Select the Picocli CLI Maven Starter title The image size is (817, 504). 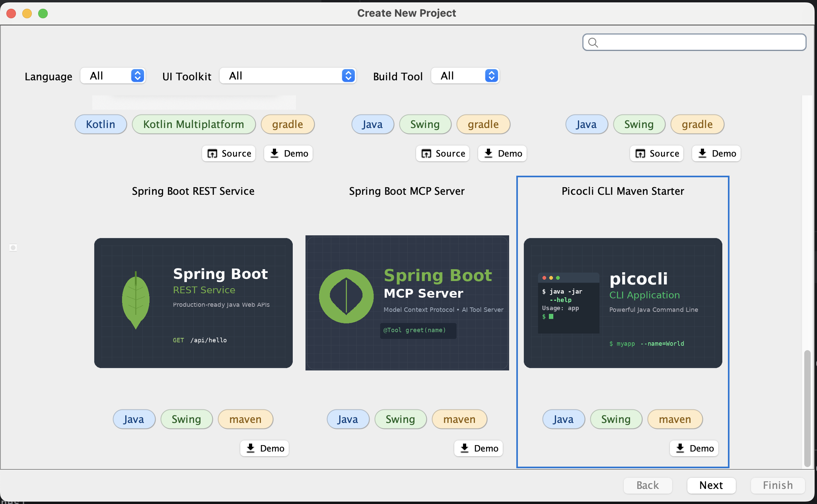coord(623,191)
